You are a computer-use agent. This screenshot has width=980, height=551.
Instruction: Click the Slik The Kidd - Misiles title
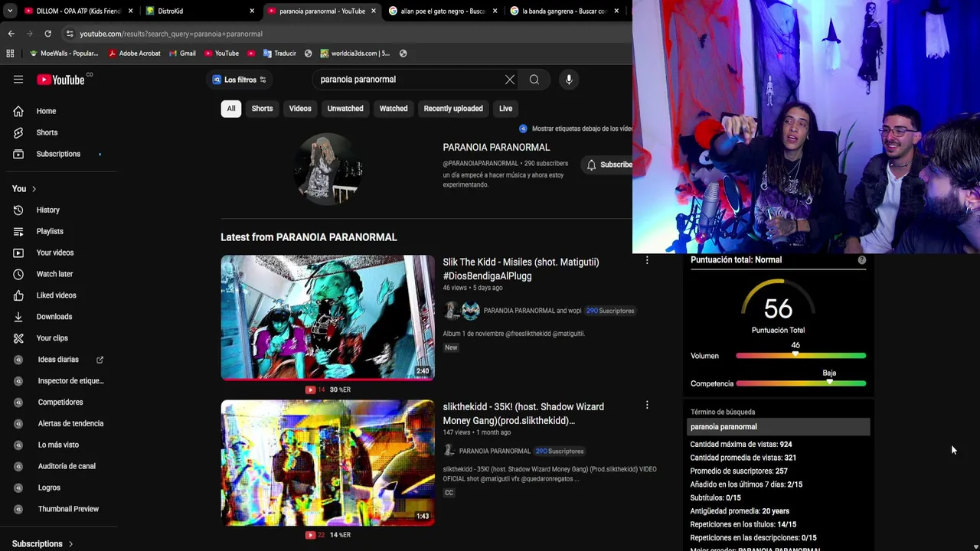coord(521,269)
